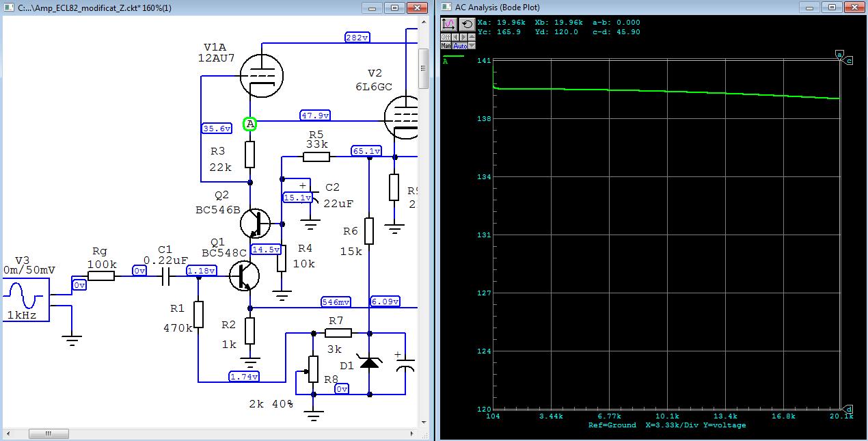The width and height of the screenshot is (868, 441).
Task: Select resistor R6 15k symbol
Action: 369,231
